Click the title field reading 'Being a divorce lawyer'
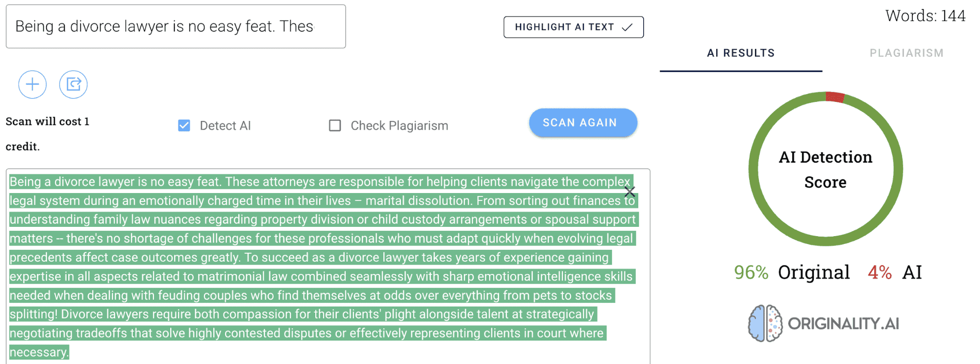Viewport: 980px width, 364px height. tap(176, 26)
